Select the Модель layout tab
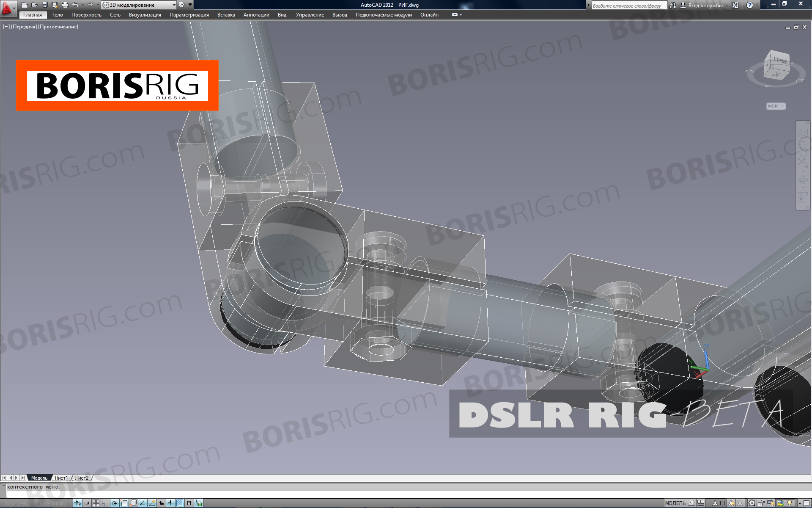The height and width of the screenshot is (508, 812). tap(39, 478)
